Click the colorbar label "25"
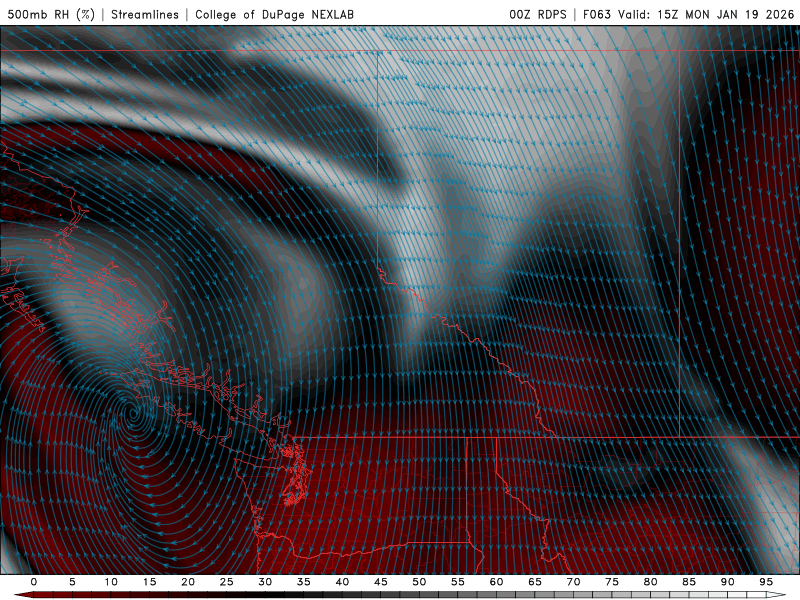The width and height of the screenshot is (800, 600). pyautogui.click(x=227, y=582)
